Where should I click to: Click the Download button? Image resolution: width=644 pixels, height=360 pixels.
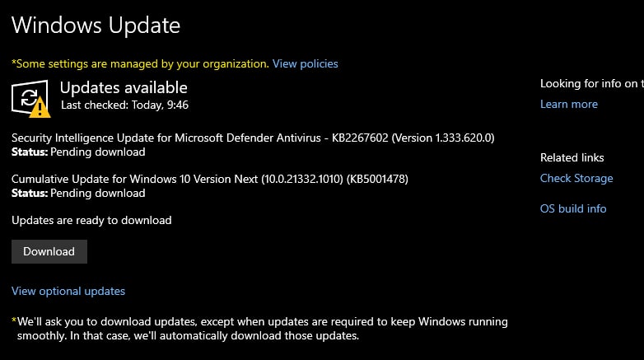tap(49, 251)
